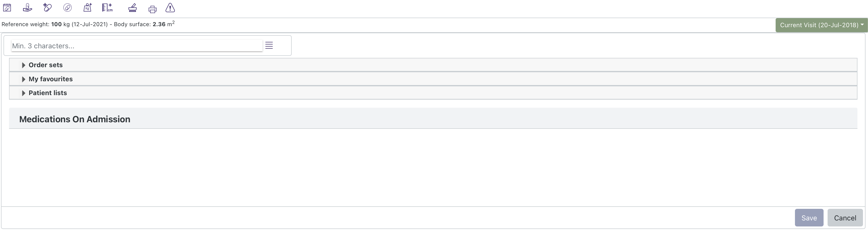Image resolution: width=868 pixels, height=234 pixels.
Task: Click inside the Min. 3 characters search box
Action: pos(135,46)
